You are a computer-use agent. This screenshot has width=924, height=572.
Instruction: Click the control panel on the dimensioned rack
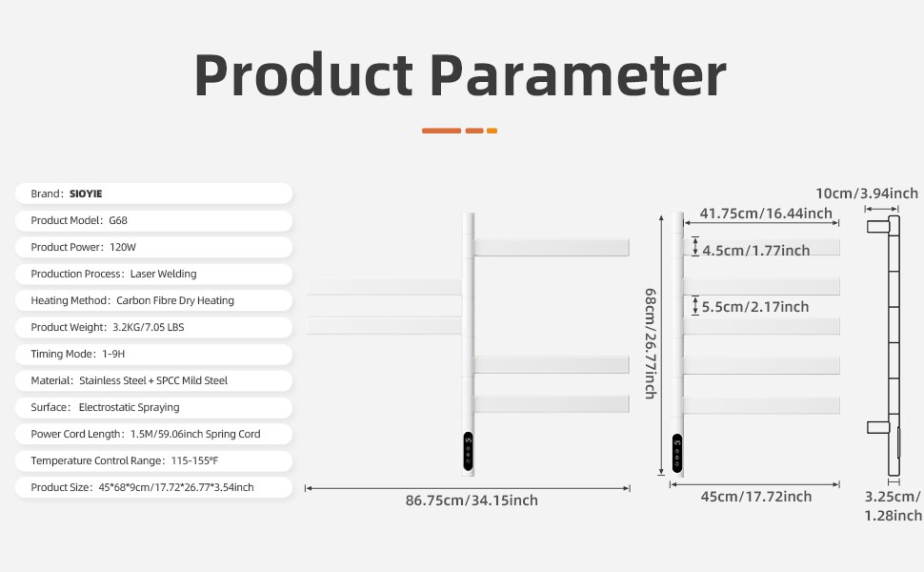(x=677, y=455)
